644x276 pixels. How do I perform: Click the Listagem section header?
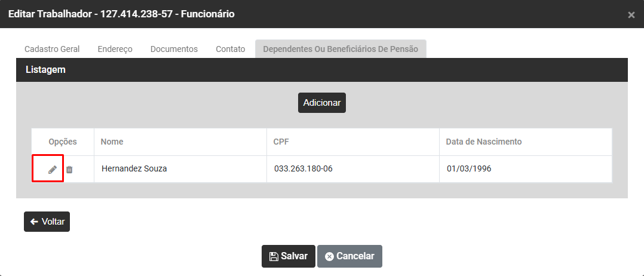[x=45, y=70]
